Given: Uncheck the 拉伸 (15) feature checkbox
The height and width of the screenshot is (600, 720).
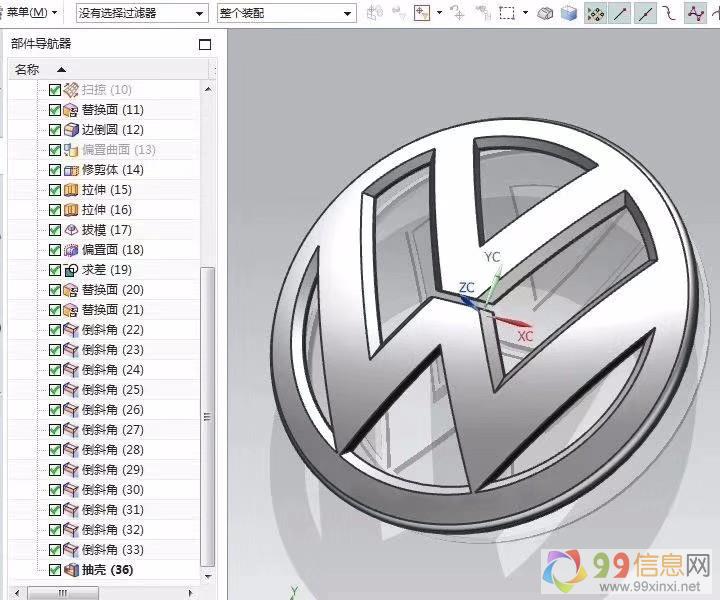Looking at the screenshot, I should coord(55,190).
